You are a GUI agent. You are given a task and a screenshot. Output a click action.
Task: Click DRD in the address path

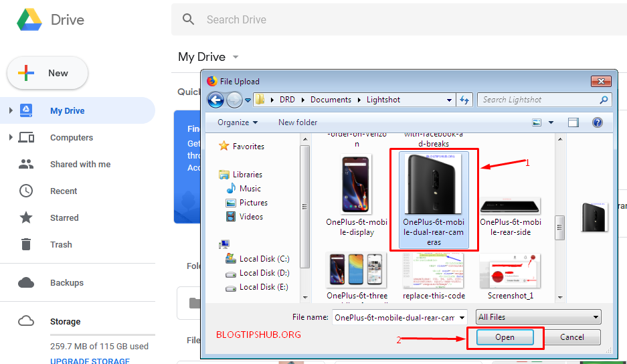click(x=287, y=100)
